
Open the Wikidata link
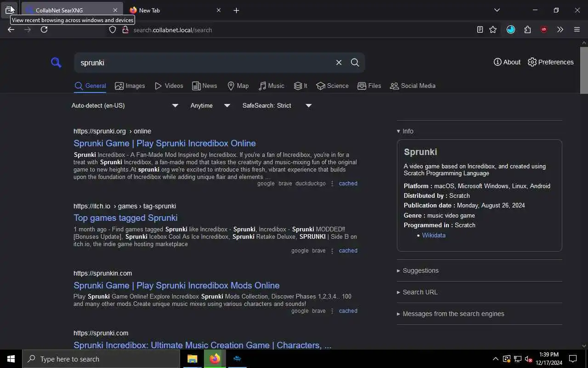434,235
